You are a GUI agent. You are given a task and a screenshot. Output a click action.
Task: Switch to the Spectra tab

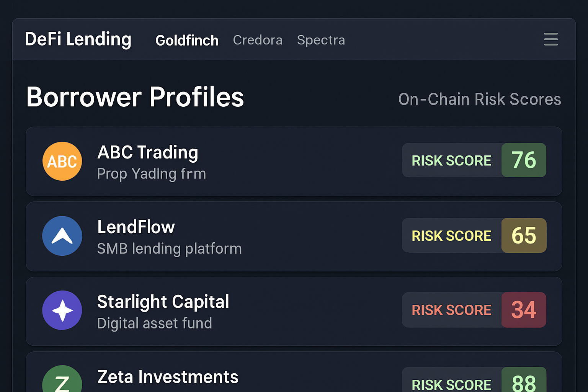pyautogui.click(x=321, y=40)
